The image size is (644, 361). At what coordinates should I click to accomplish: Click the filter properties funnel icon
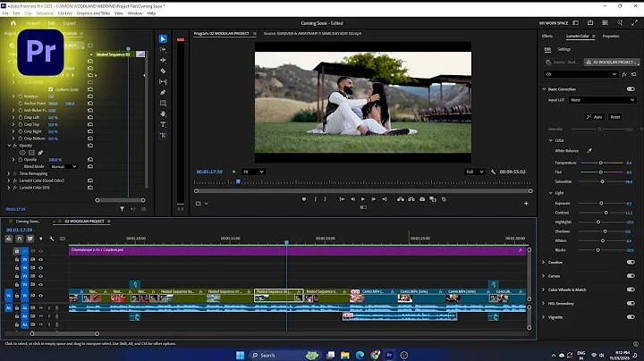coord(122,209)
